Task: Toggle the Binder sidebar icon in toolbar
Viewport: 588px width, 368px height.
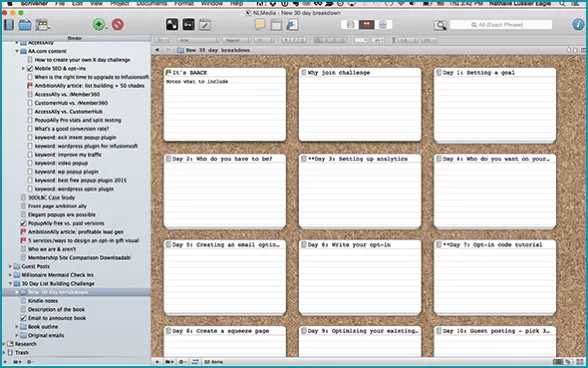Action: 9,25
